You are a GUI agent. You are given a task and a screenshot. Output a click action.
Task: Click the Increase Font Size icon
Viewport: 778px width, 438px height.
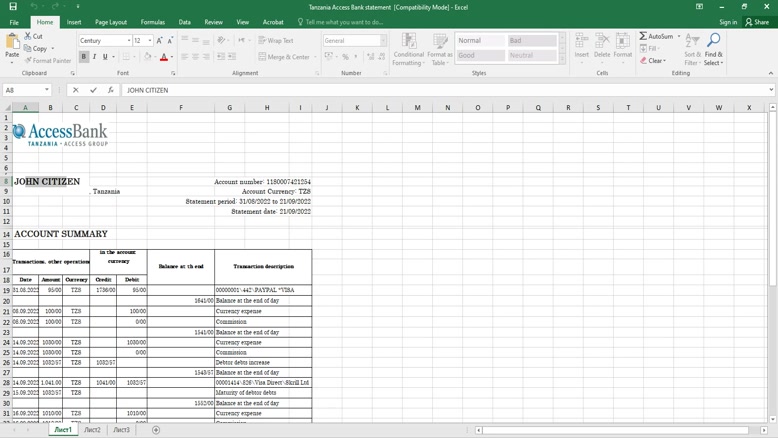pos(159,41)
